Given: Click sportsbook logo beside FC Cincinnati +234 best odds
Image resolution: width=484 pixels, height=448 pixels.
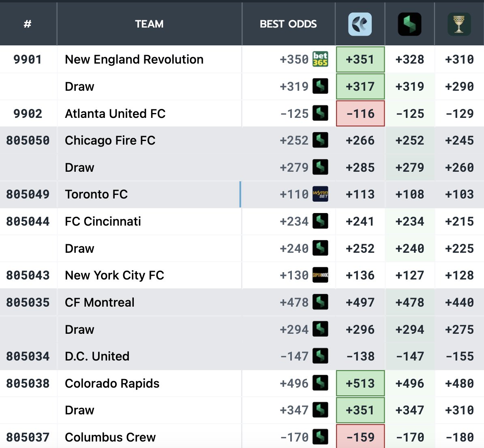Looking at the screenshot, I should (320, 221).
